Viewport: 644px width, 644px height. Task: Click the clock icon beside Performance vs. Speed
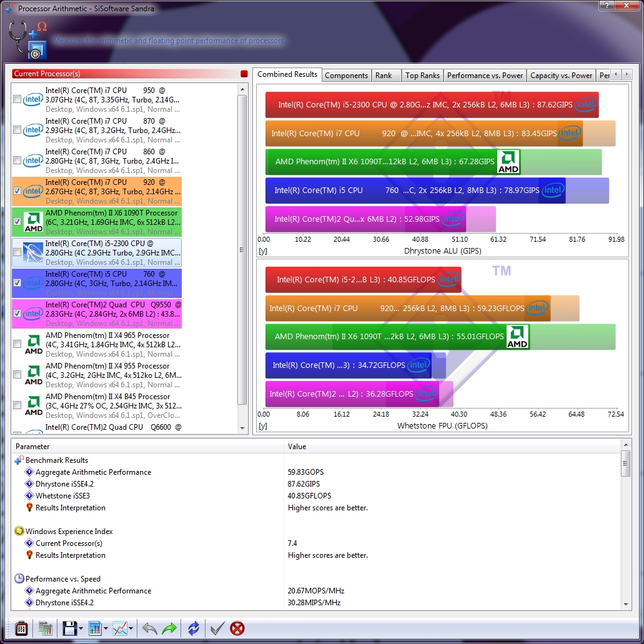pos(19,578)
